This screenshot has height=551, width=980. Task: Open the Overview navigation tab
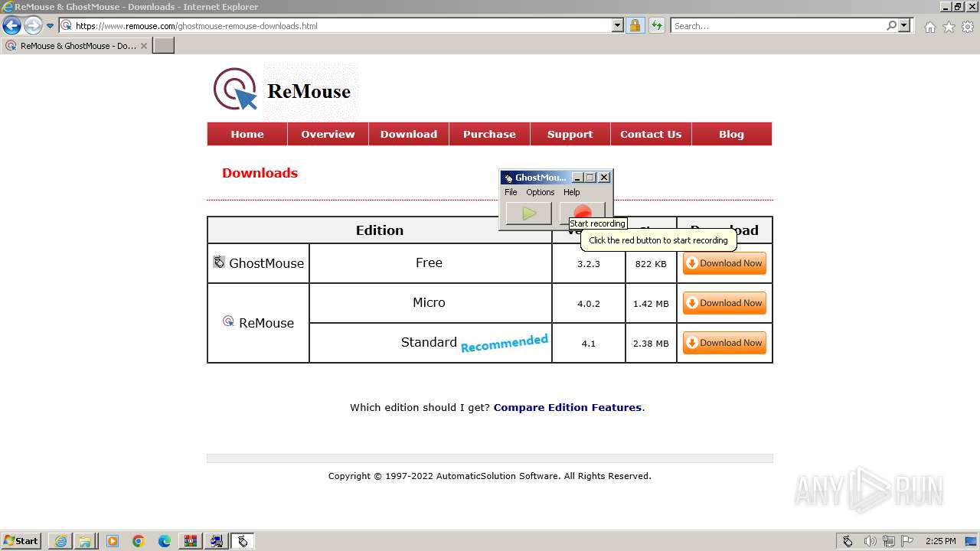coord(328,134)
